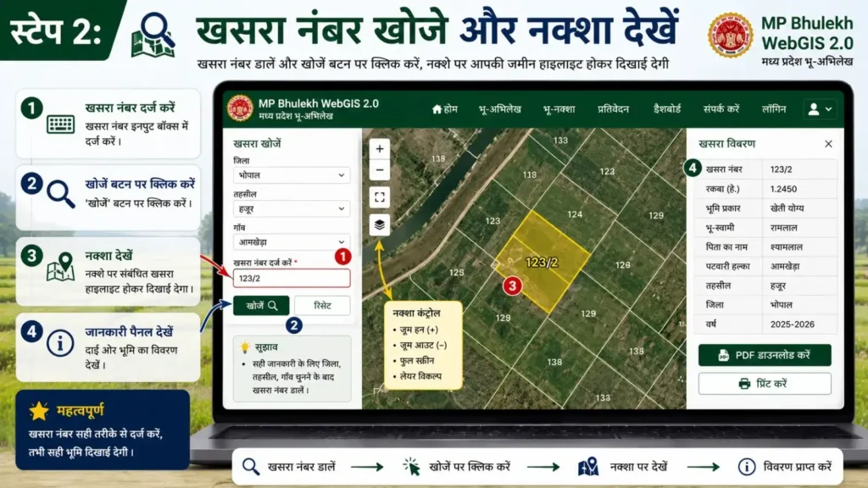Click map parcel labeled 124
Image resolution: width=868 pixels, height=488 pixels.
click(x=575, y=214)
